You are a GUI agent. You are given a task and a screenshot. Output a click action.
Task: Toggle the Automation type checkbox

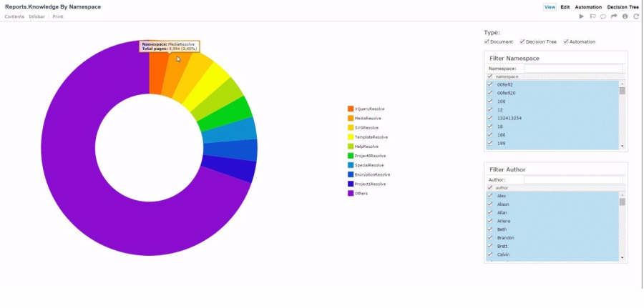566,41
